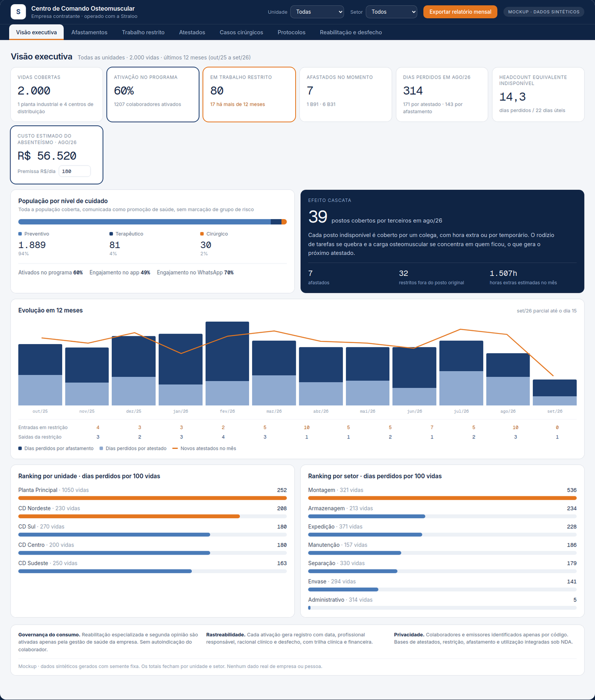Click the "17 há mais de 12 meses" text
595x700 pixels.
point(238,104)
